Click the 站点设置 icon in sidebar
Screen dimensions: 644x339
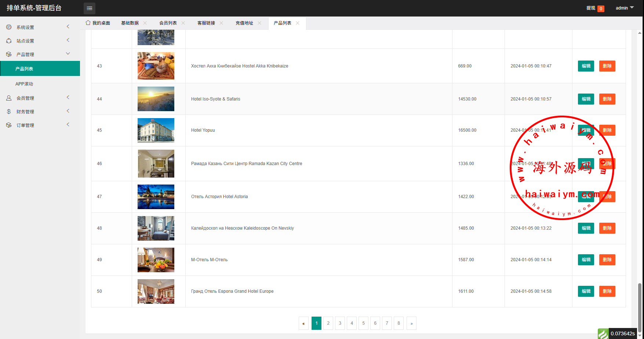(9, 41)
